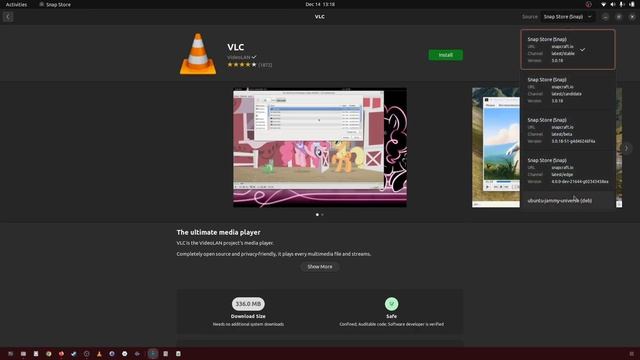Open the volume indicator in the top bar
640x360 pixels.
613,4
